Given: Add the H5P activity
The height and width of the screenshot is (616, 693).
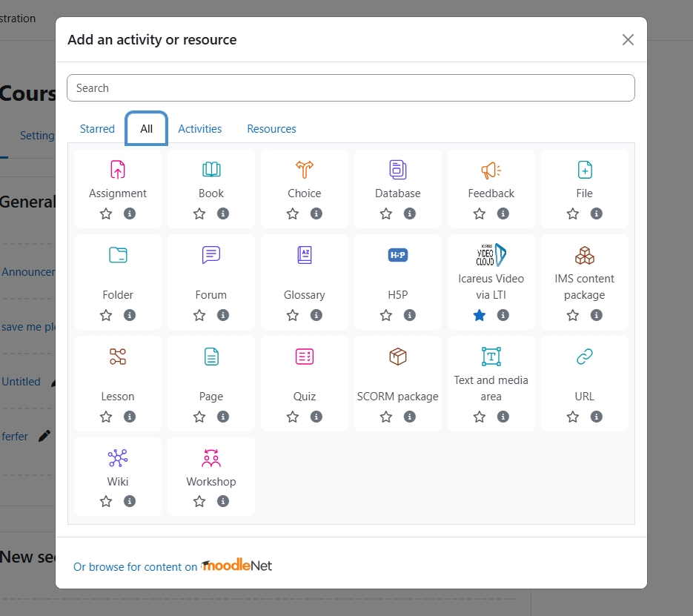Looking at the screenshot, I should point(398,255).
